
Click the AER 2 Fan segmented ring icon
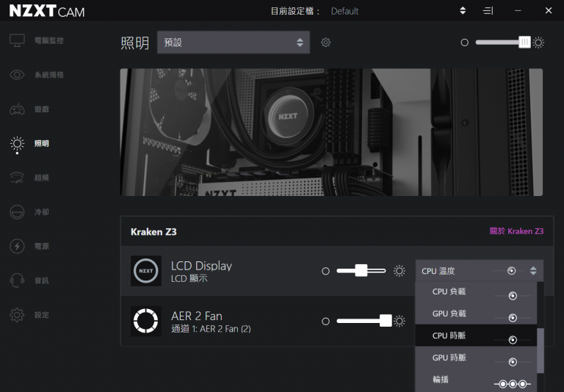tap(145, 321)
